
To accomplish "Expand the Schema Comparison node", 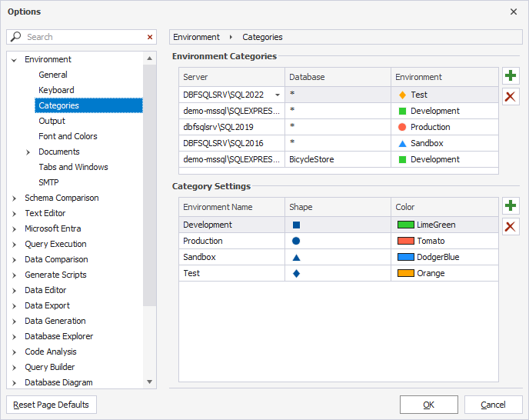I will tap(14, 198).
